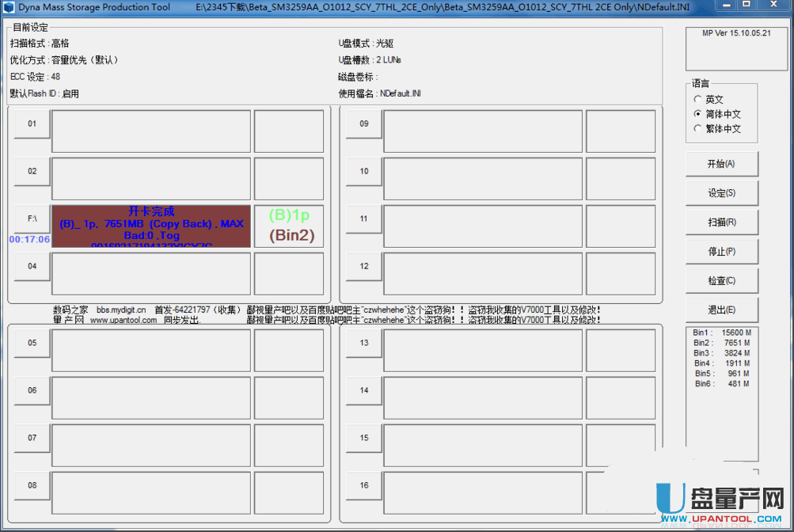Click the F:\ drive port button
The height and width of the screenshot is (532, 794).
pos(32,218)
